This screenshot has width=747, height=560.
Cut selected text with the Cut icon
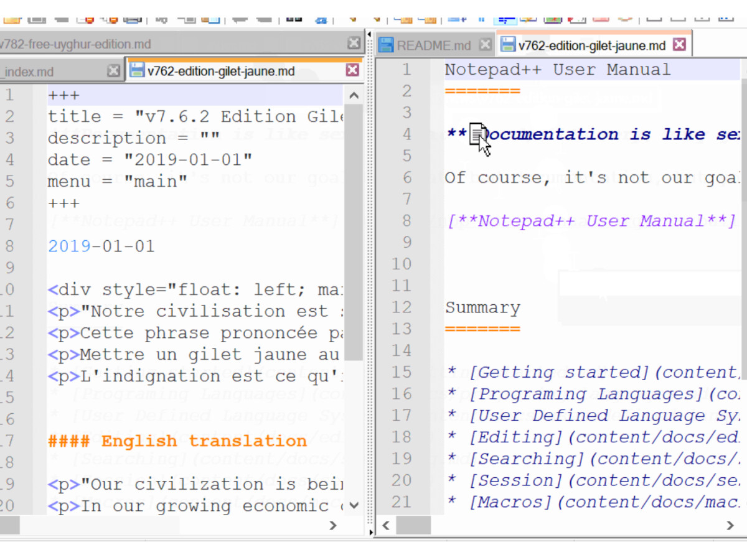click(162, 19)
